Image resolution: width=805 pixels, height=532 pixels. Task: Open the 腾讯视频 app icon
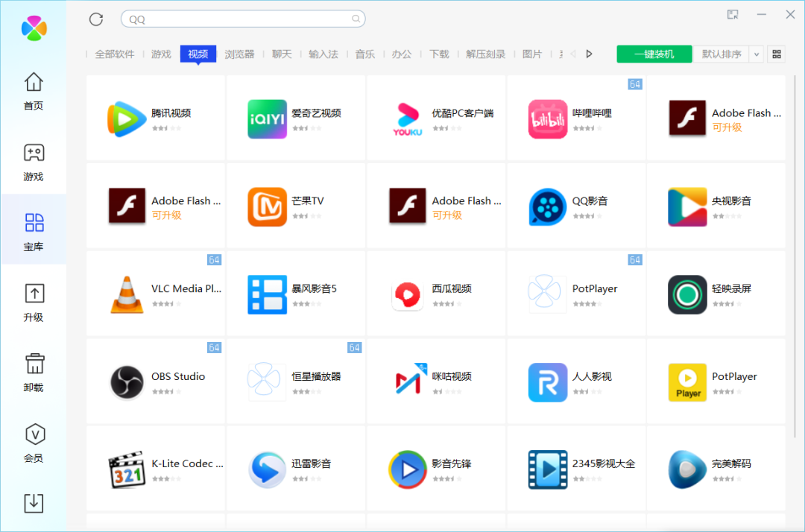(126, 119)
